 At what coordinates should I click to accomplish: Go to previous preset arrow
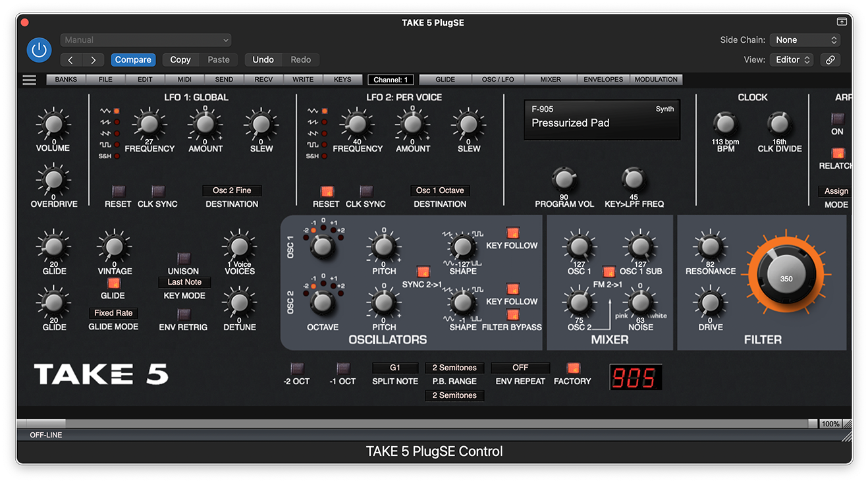[71, 60]
